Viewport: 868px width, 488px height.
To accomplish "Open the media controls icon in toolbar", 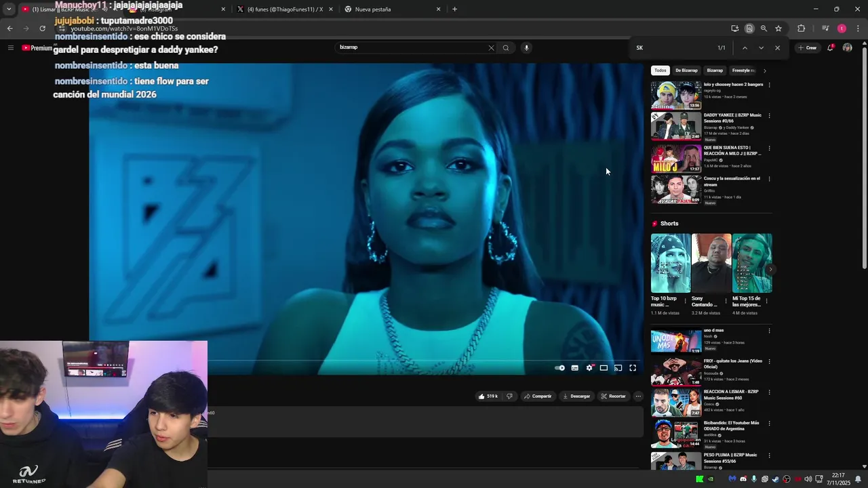I will point(825,28).
